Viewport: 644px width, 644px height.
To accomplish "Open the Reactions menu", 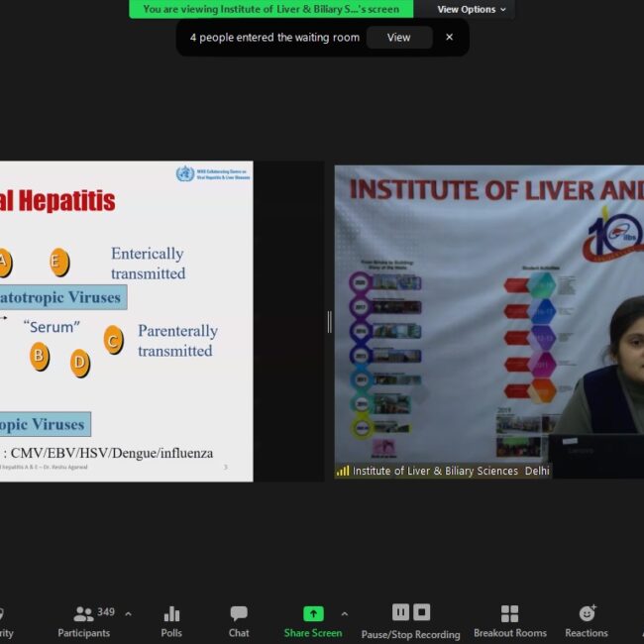I will coord(587,620).
